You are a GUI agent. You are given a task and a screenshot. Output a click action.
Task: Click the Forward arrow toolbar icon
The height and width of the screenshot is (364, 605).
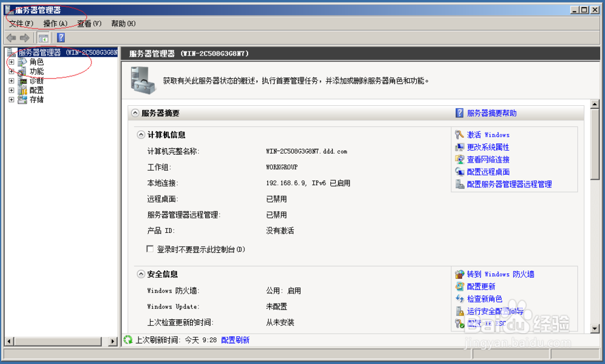(x=25, y=37)
